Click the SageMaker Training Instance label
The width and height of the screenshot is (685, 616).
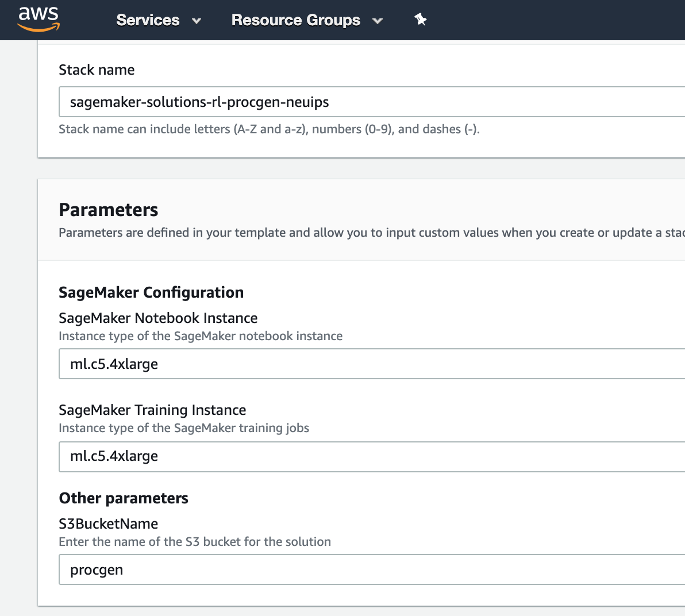(152, 410)
